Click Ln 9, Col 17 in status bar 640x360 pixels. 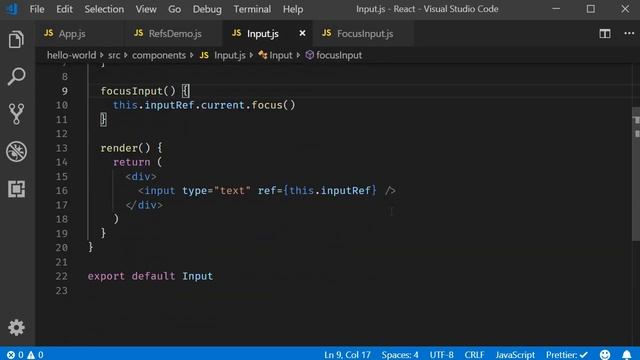pyautogui.click(x=347, y=355)
